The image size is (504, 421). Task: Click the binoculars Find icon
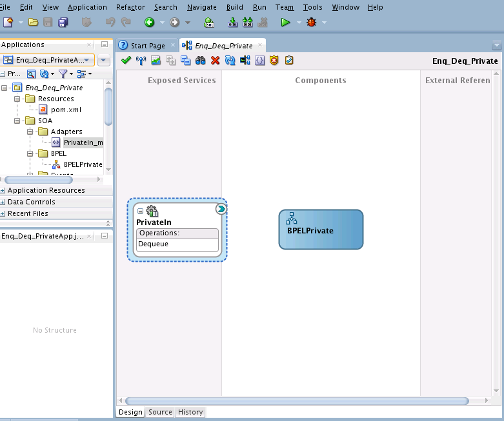pyautogui.click(x=201, y=61)
